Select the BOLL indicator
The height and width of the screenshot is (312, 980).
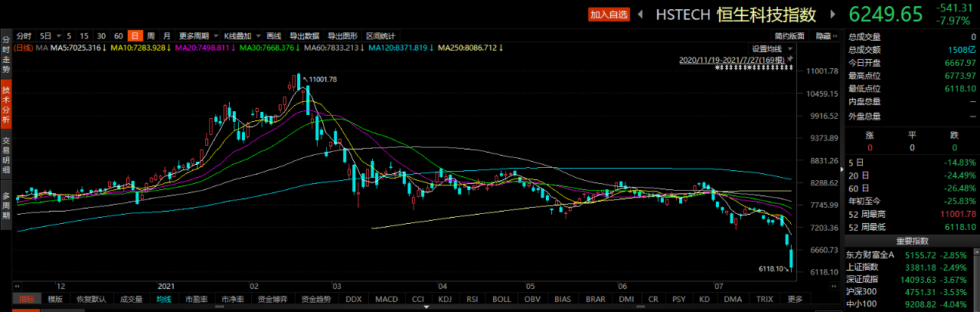tap(501, 299)
